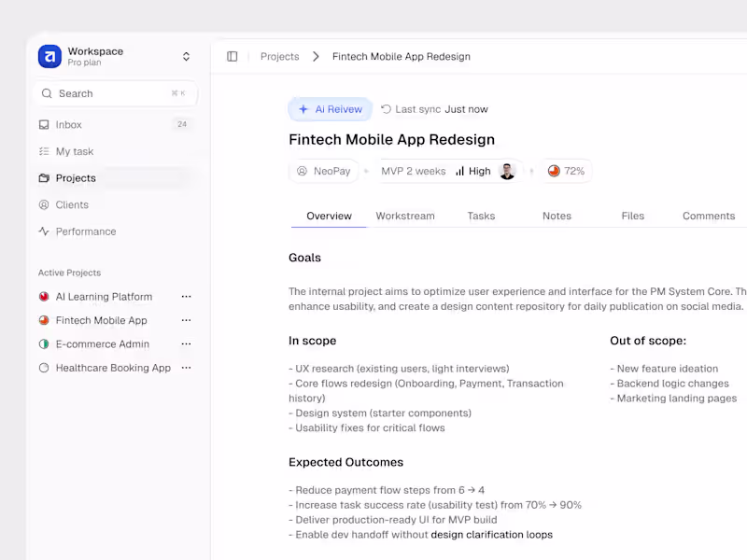The image size is (747, 560).
Task: Open Healthcare Booking App options menu
Action: click(x=186, y=368)
